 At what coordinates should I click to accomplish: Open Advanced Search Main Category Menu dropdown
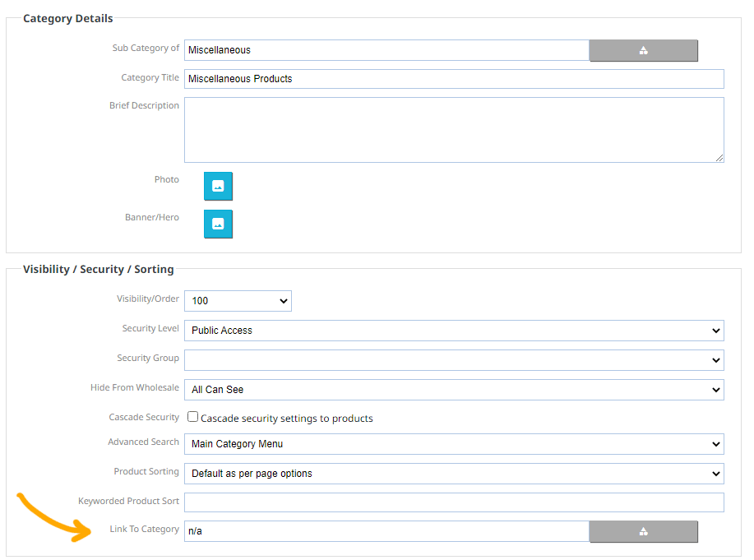[x=454, y=444]
